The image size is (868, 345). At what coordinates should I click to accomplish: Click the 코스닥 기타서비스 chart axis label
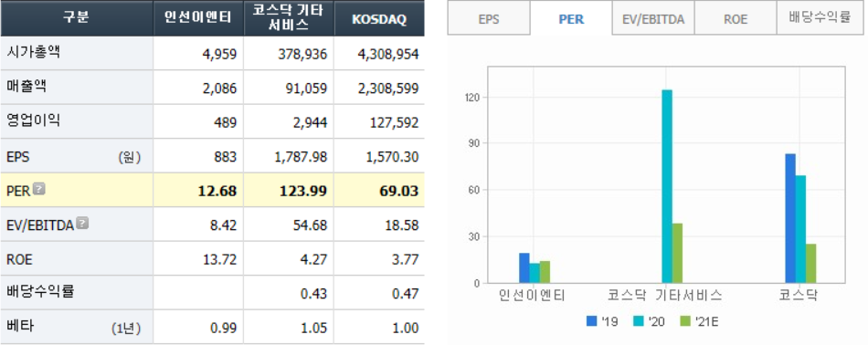665,296
